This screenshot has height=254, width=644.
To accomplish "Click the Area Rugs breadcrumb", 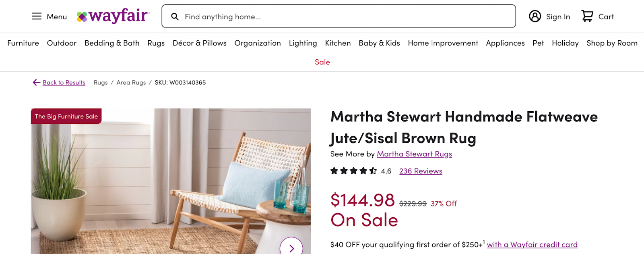I will coord(131,82).
